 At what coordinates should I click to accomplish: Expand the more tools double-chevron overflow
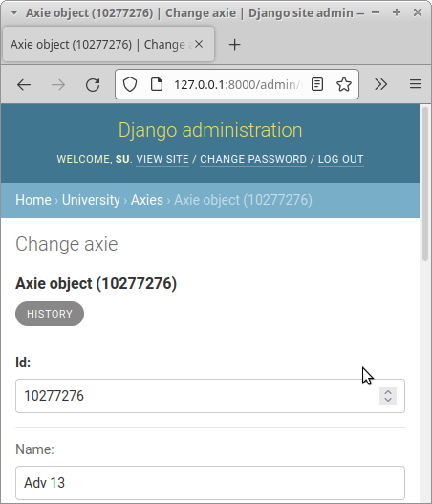(381, 84)
